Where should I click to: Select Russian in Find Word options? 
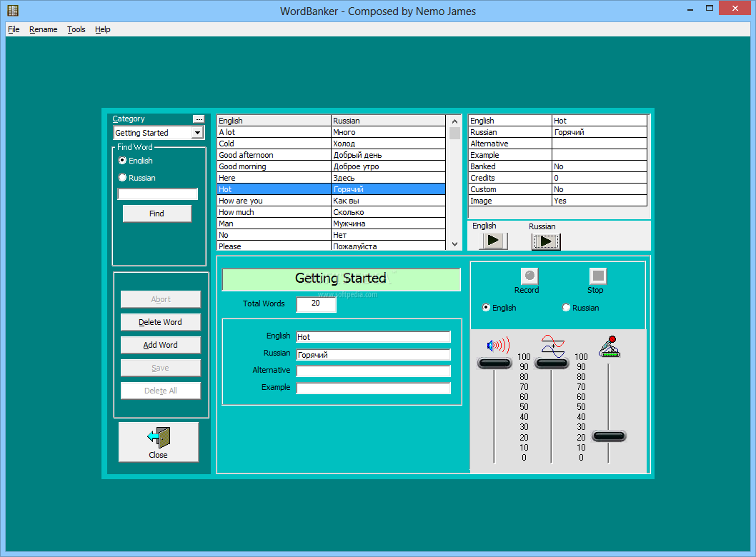[137, 178]
